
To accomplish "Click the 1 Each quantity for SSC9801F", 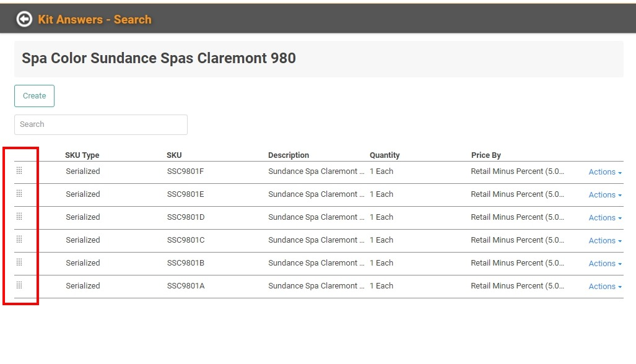I will click(x=381, y=171).
